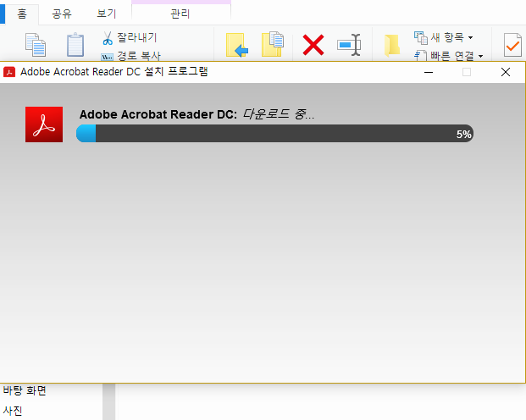526x420 pixels.
Task: Click the red X delete icon
Action: point(313,45)
